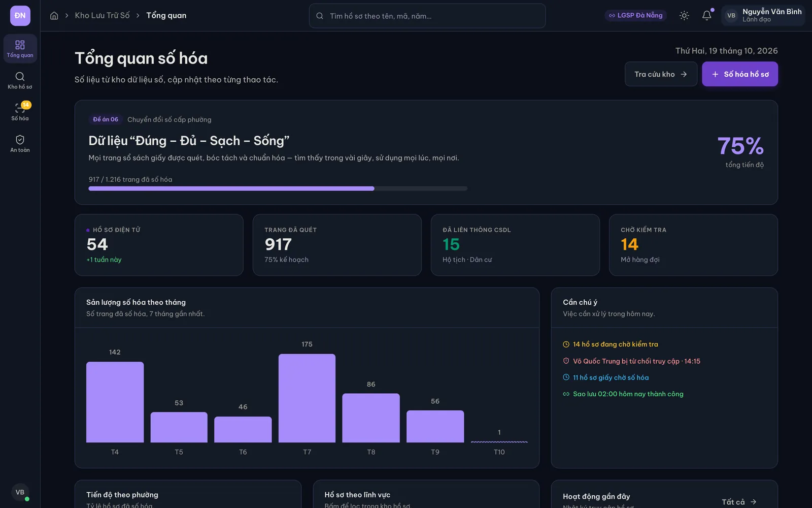Click the Tiến độ theo phường heading

pyautogui.click(x=122, y=495)
